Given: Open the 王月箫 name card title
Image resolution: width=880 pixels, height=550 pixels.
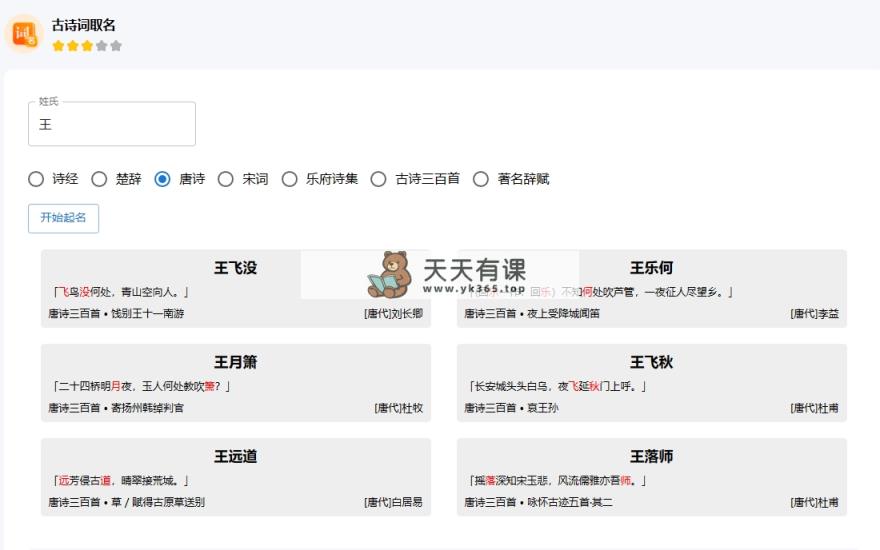Looking at the screenshot, I should coord(236,362).
